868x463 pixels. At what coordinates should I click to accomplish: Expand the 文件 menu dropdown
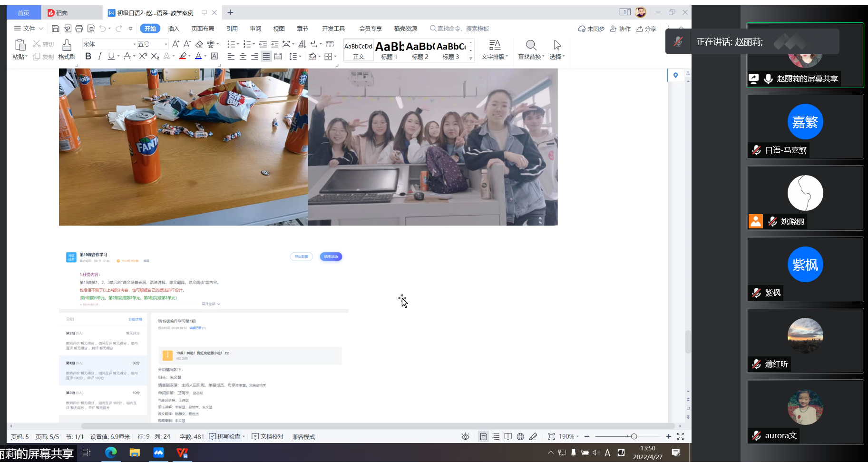point(29,29)
